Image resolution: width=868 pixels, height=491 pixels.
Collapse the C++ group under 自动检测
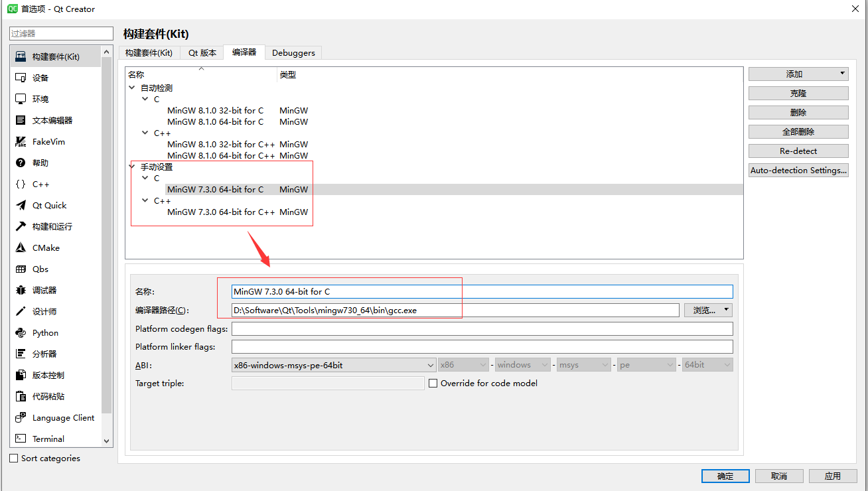(x=145, y=133)
